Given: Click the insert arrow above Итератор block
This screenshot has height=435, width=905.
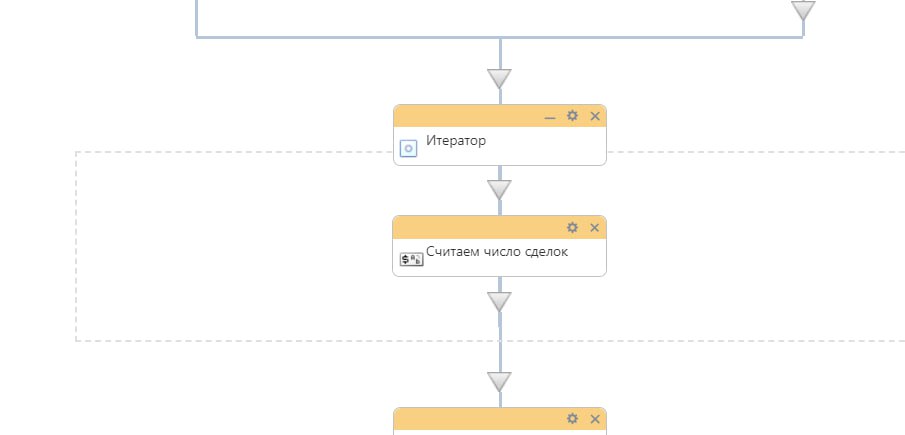Looking at the screenshot, I should (499, 78).
